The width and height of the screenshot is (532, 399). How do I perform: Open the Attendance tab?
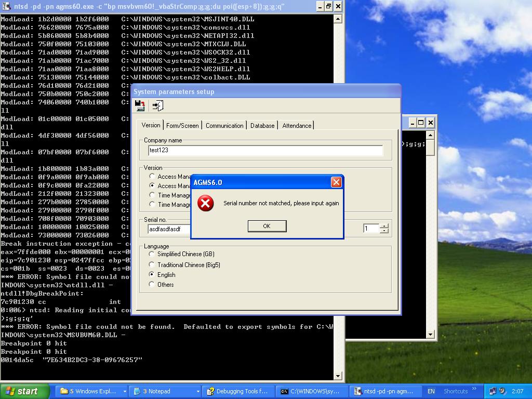[x=297, y=126]
